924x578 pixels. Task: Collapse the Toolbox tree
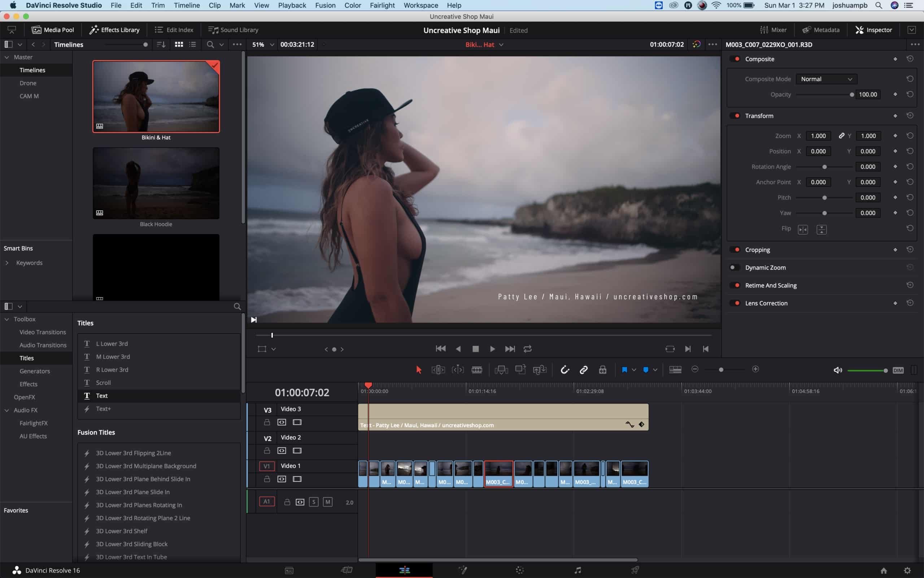click(x=7, y=319)
